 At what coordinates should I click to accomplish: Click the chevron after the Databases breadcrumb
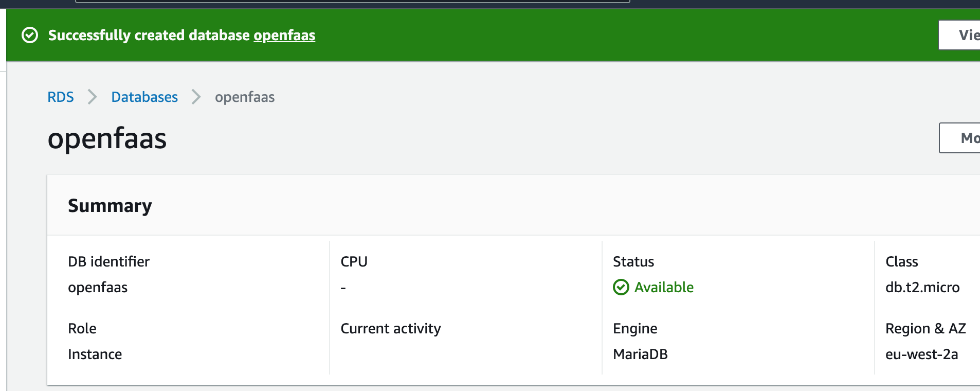click(x=196, y=97)
